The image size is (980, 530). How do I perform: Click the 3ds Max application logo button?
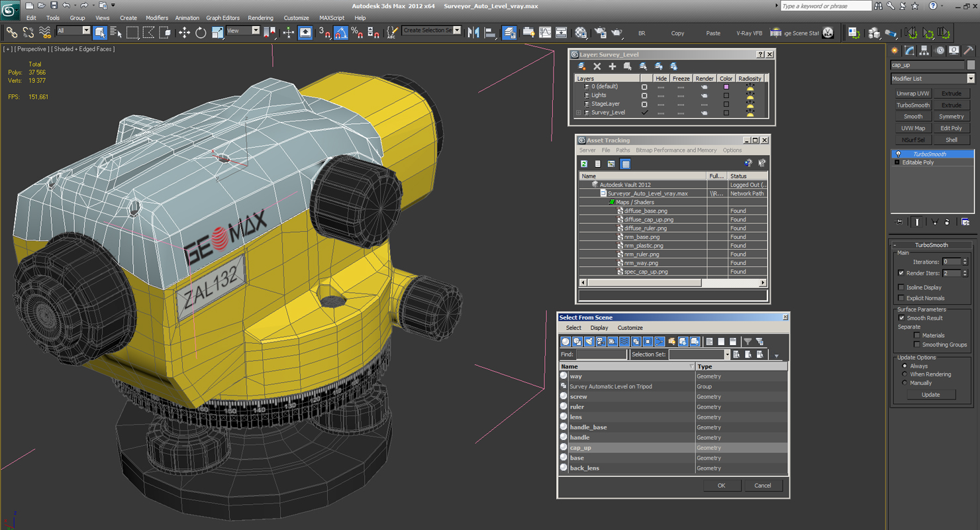coord(11,10)
